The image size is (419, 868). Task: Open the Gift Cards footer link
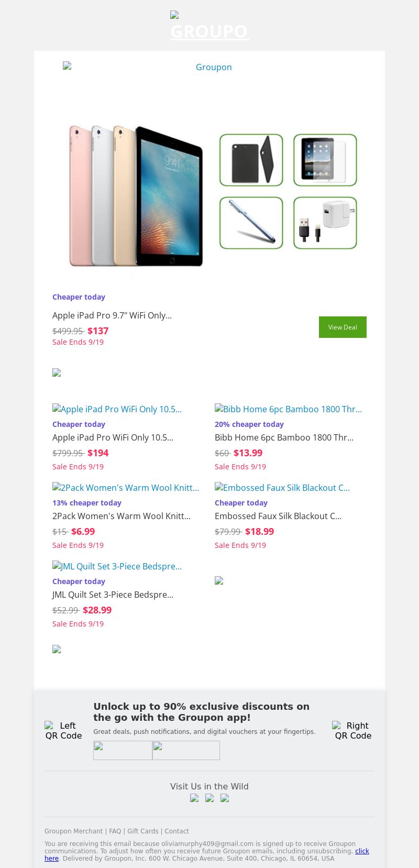142,831
